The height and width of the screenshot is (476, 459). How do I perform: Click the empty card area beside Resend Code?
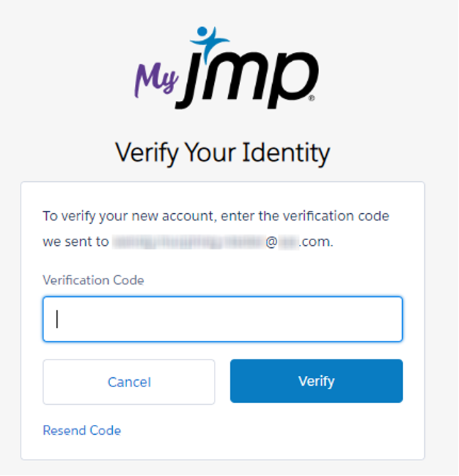284,430
